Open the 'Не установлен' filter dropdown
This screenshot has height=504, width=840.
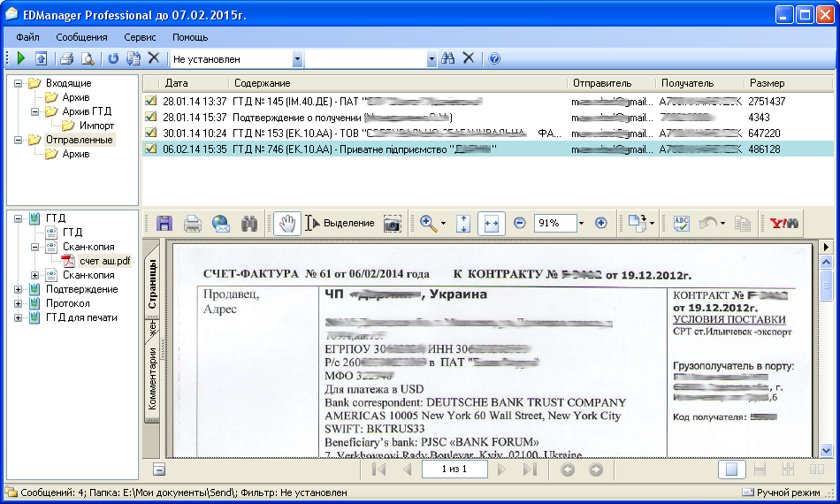(297, 59)
